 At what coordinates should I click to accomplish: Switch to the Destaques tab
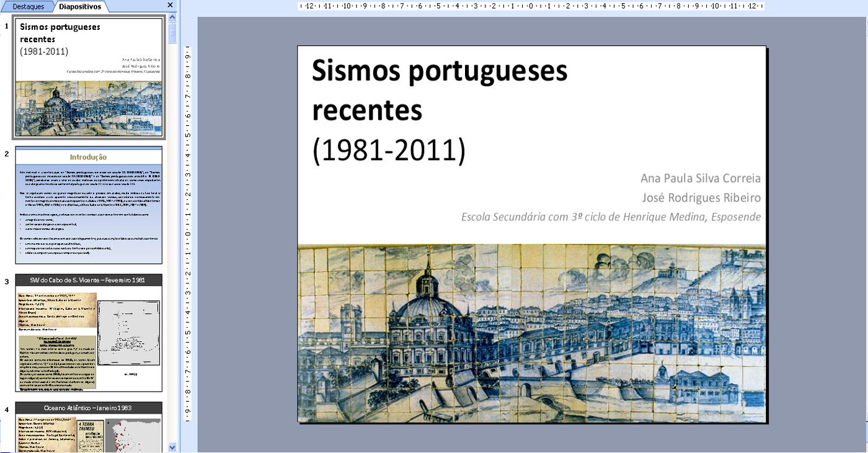[29, 6]
